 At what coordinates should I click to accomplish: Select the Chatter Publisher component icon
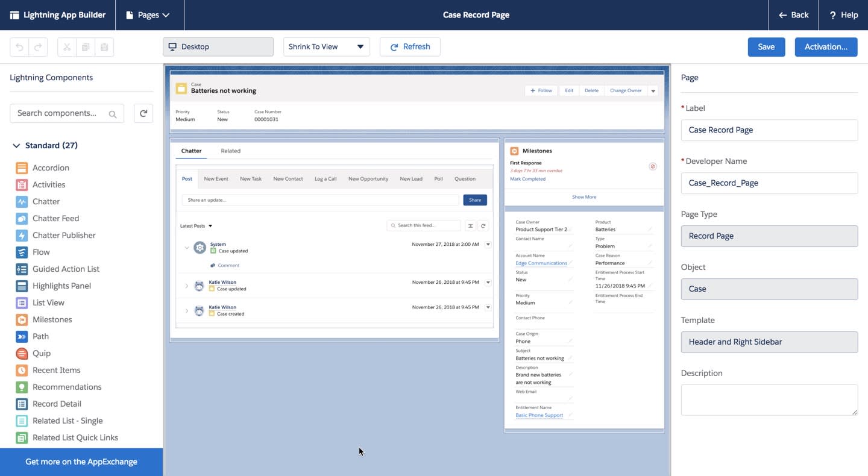22,236
